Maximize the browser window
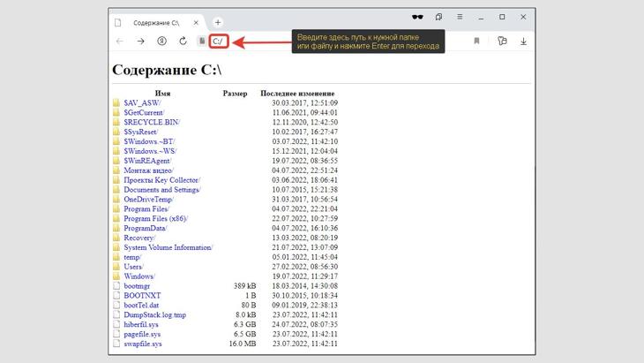The image size is (644, 363). point(502,17)
